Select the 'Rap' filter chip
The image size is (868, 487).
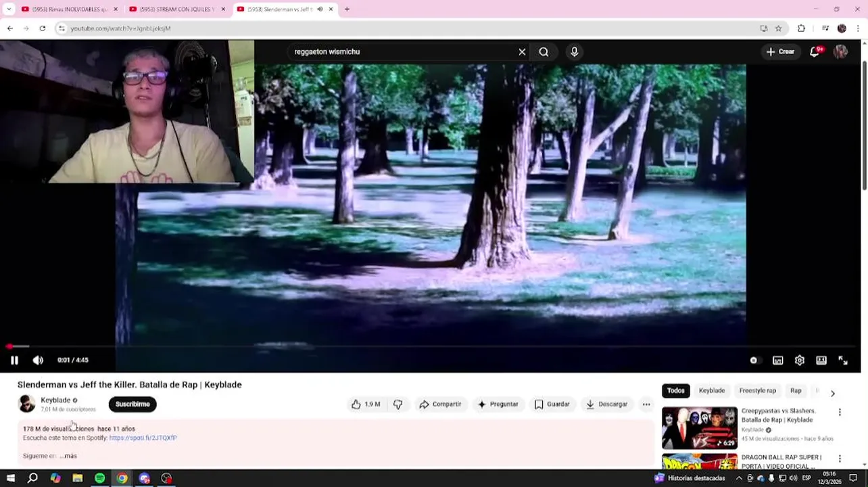tap(796, 391)
